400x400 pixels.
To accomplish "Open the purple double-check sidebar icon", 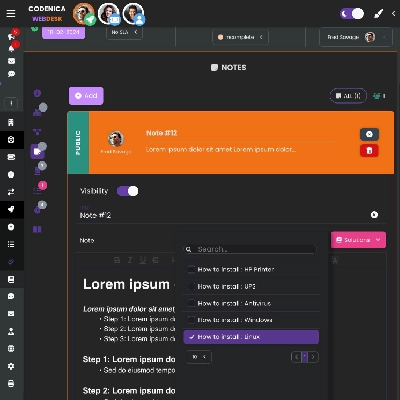I will (11, 262).
